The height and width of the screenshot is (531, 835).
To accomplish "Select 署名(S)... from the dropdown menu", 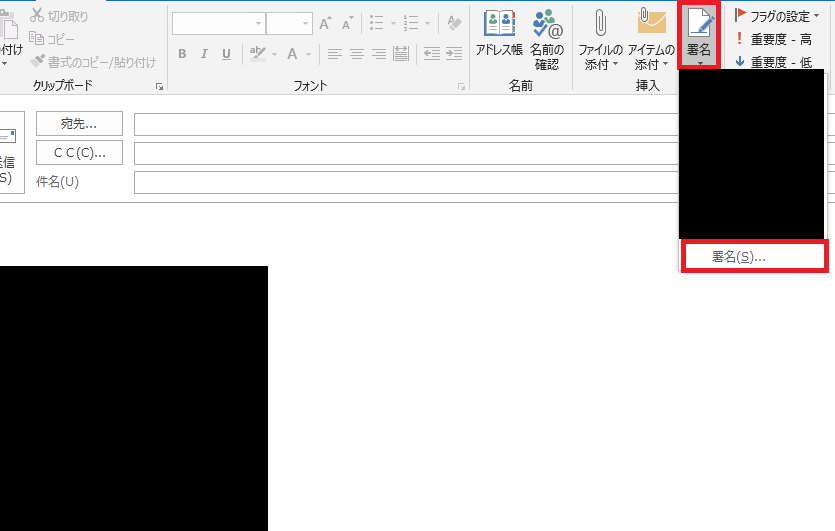I will 753,256.
